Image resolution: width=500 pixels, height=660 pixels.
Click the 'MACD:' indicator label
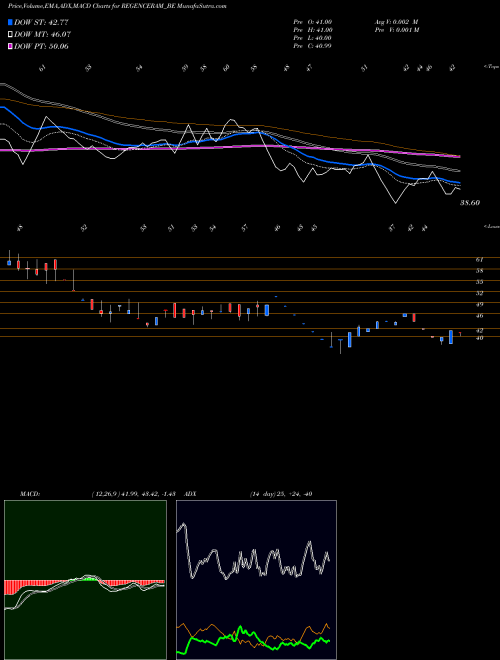pyautogui.click(x=29, y=494)
